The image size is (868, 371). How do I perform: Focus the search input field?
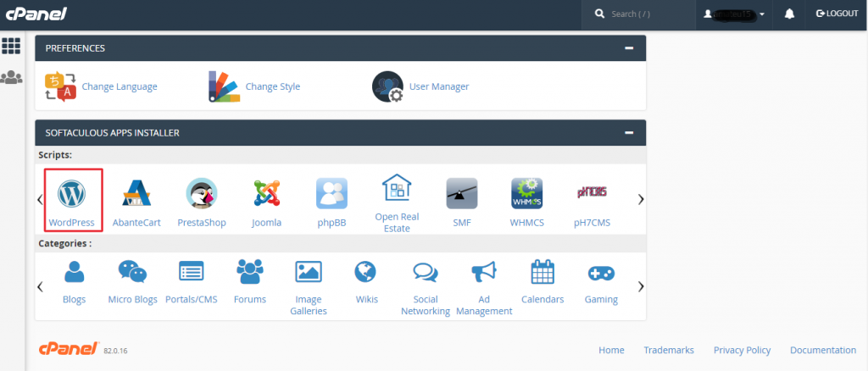(644, 14)
